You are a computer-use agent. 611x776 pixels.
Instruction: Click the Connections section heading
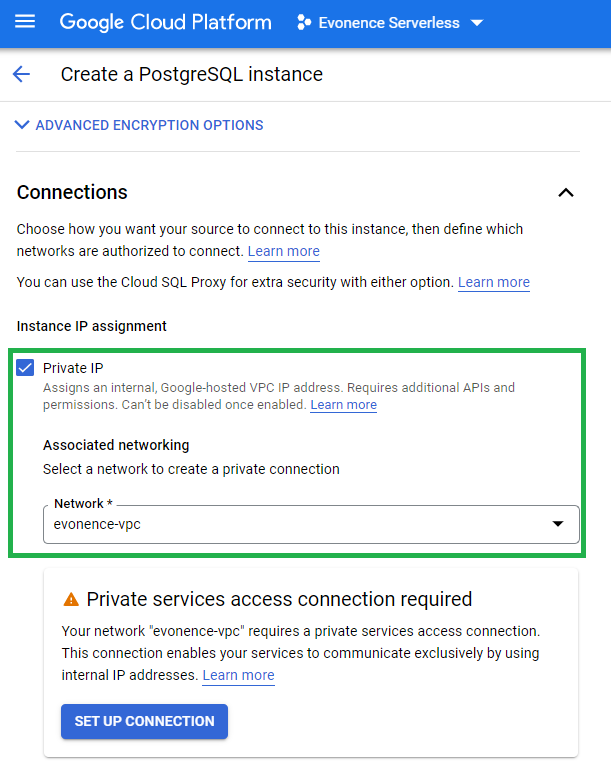pos(72,192)
